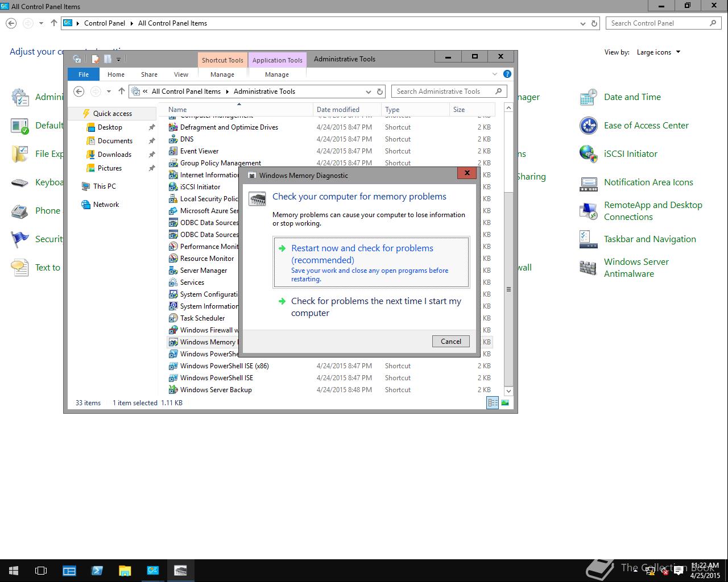Open Manage under Shortcut Tools

pyautogui.click(x=222, y=74)
